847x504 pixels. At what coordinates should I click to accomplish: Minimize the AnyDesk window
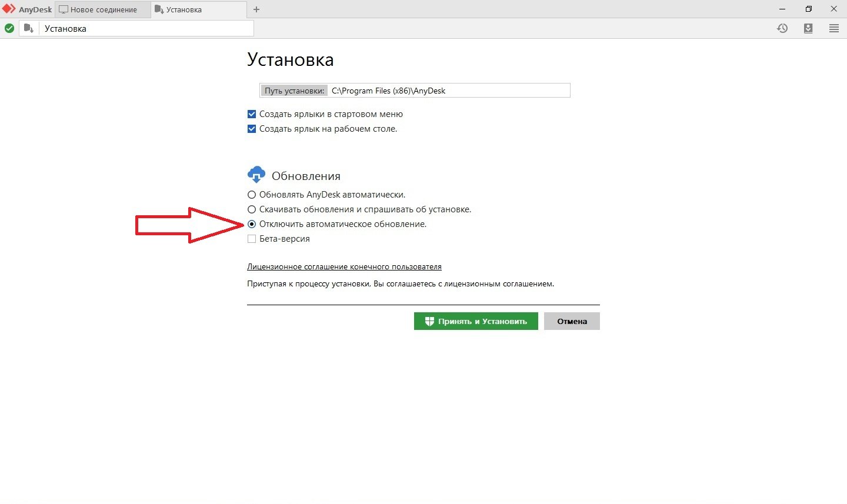click(x=782, y=9)
